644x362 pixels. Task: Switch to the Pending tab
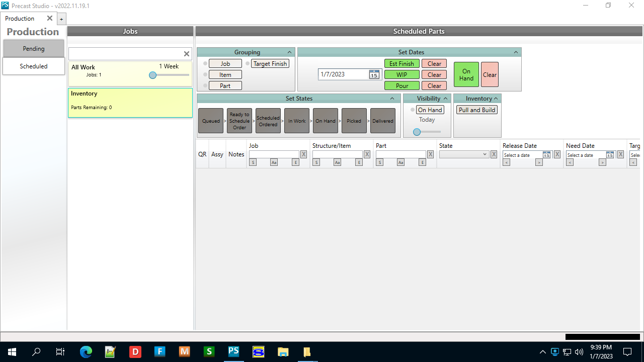tap(34, 49)
